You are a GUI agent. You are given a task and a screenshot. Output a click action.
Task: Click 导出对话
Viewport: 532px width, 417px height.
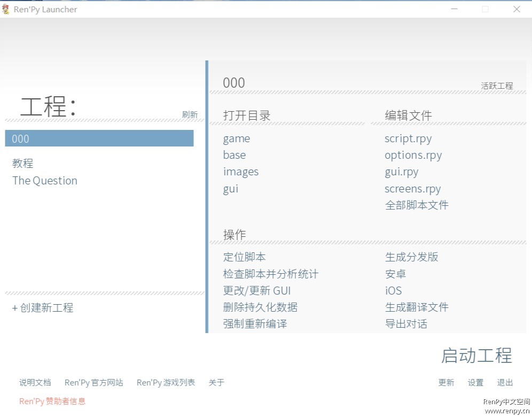click(406, 324)
